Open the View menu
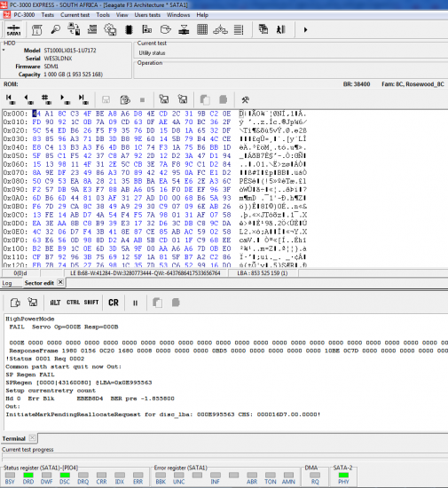 (122, 15)
